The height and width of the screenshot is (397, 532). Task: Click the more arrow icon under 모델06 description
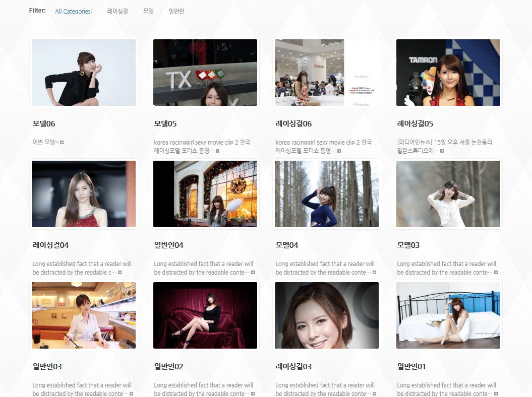(x=62, y=143)
